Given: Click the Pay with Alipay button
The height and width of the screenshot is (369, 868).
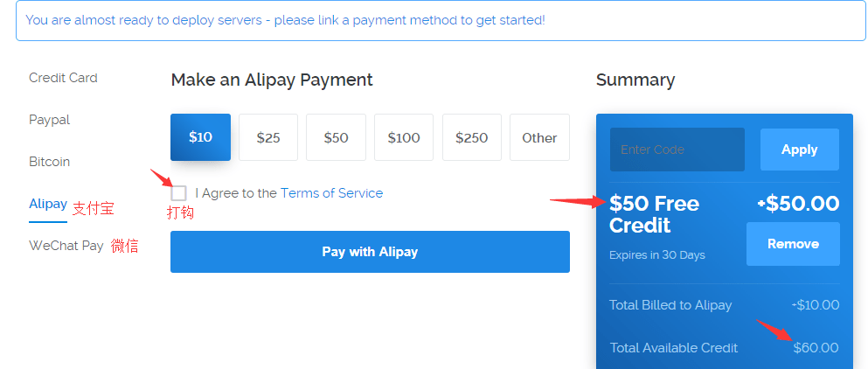Looking at the screenshot, I should point(370,252).
